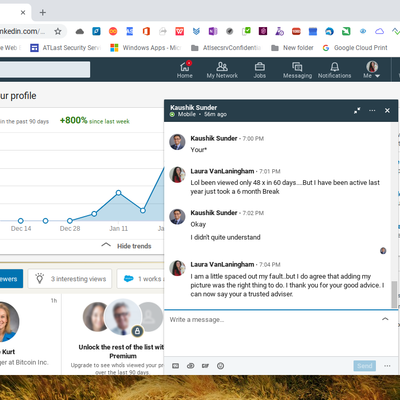Click the Office extension icon

146,31
